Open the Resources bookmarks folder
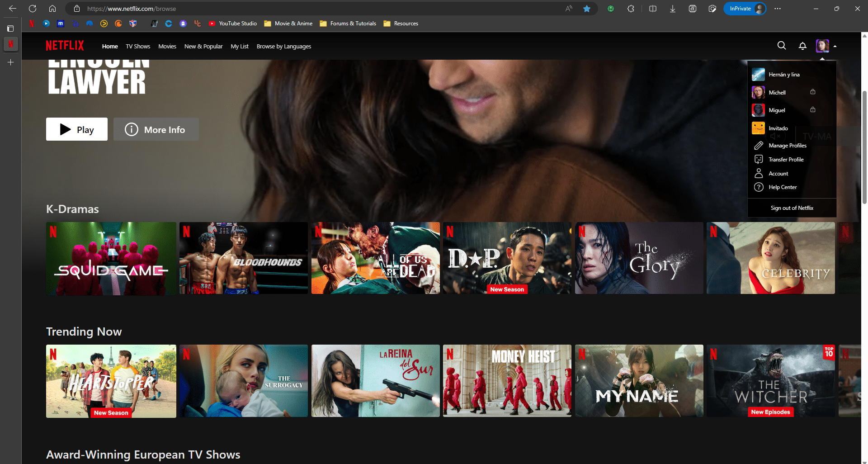 point(401,24)
